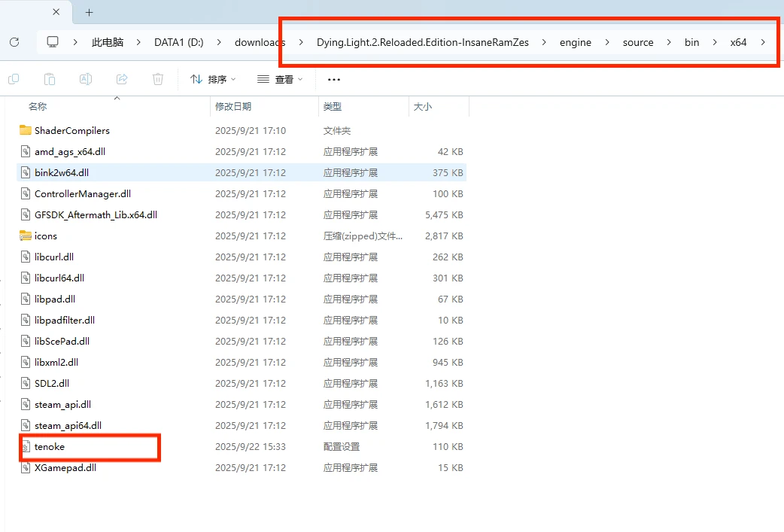
Task: Select the ShaderCompilers folder icon
Action: pyautogui.click(x=26, y=130)
